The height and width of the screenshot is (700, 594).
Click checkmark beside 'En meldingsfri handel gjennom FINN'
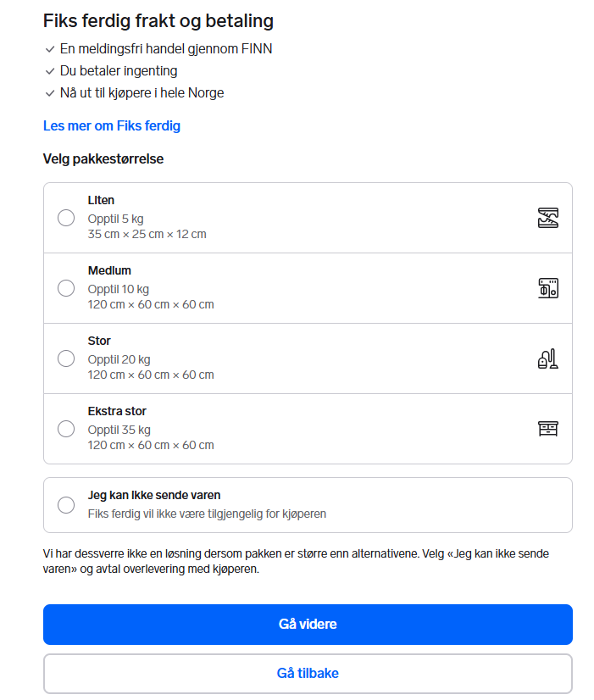(49, 49)
